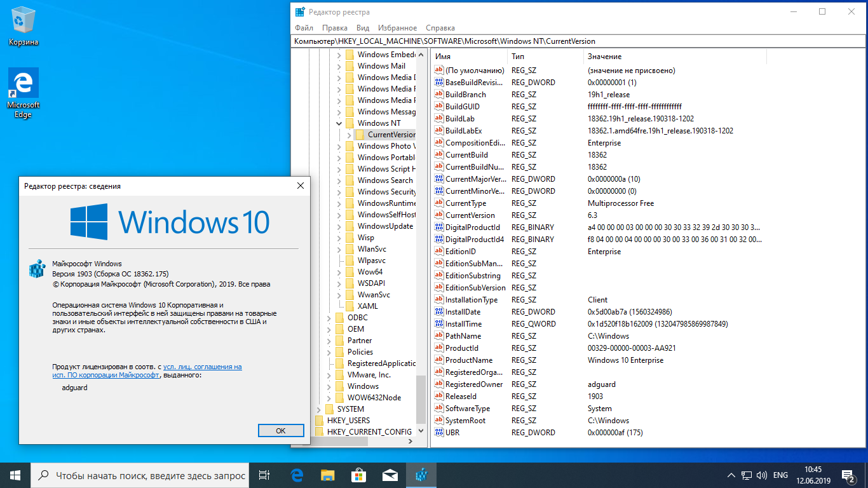The image size is (868, 488).
Task: Click the VMware, Inc. folder icon
Action: [x=340, y=374]
